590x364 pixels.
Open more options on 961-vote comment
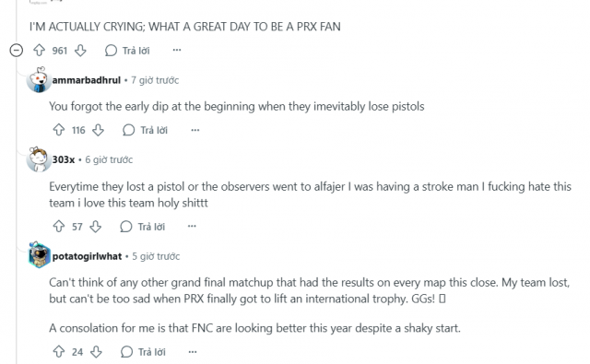(177, 50)
